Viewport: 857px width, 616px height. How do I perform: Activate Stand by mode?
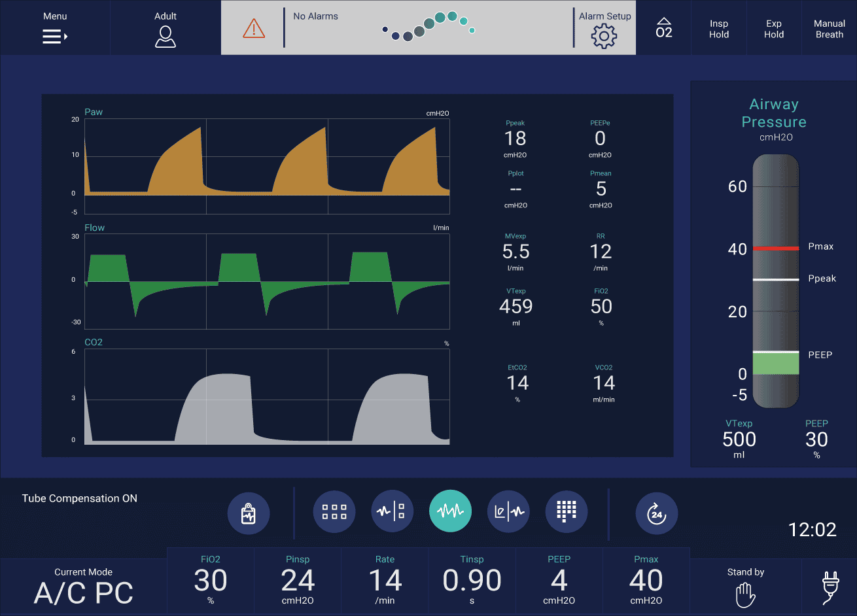tap(745, 587)
